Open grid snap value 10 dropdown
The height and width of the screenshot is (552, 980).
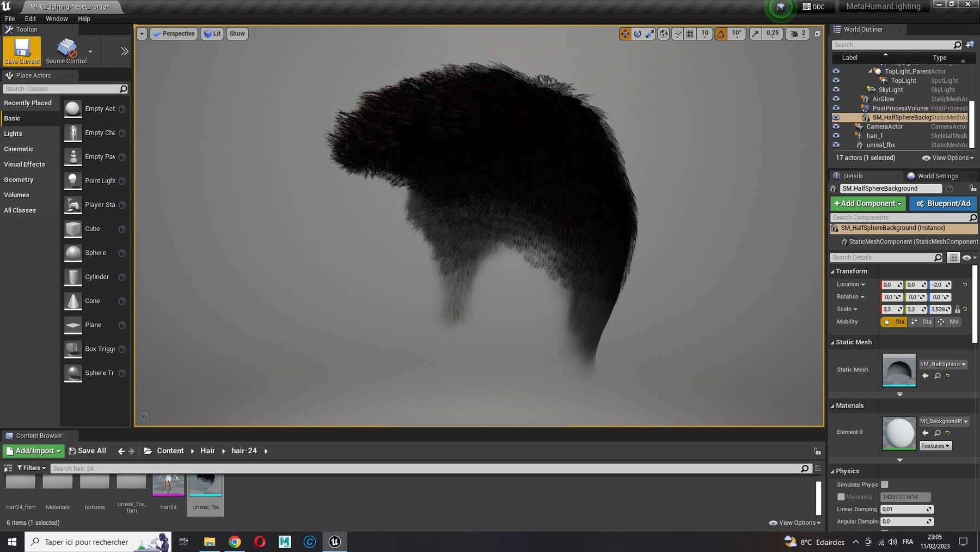705,34
